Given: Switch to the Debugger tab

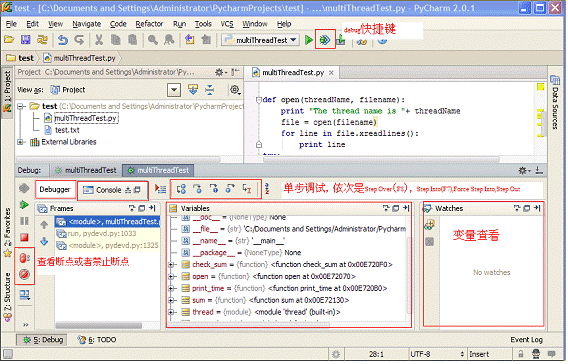Looking at the screenshot, I should [55, 189].
